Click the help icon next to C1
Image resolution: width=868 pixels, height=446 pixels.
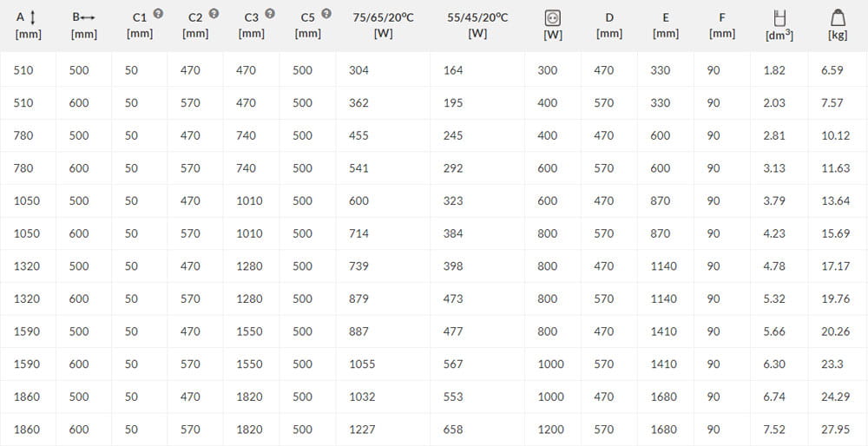point(158,14)
